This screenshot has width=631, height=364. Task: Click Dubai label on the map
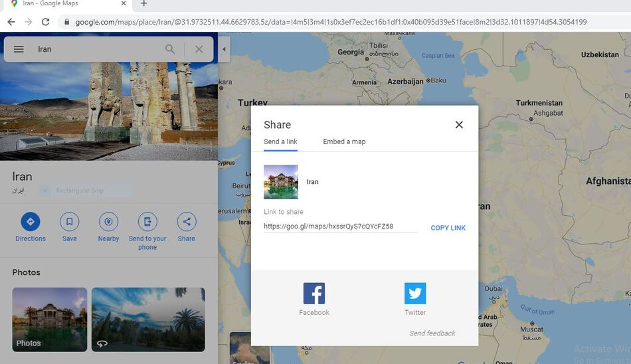(494, 289)
